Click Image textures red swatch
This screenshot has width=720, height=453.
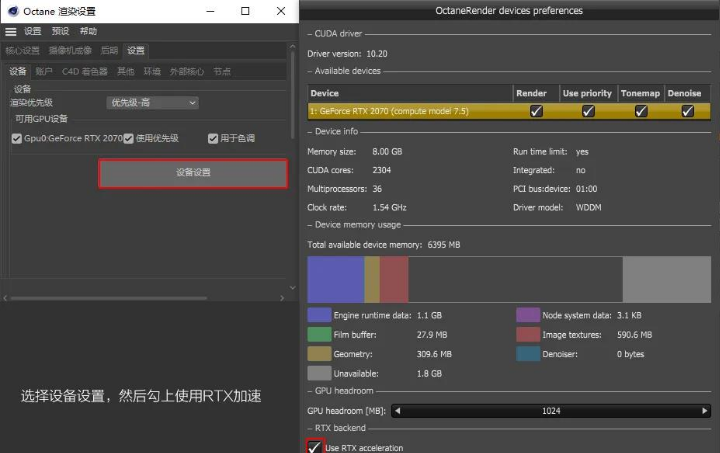(x=528, y=335)
